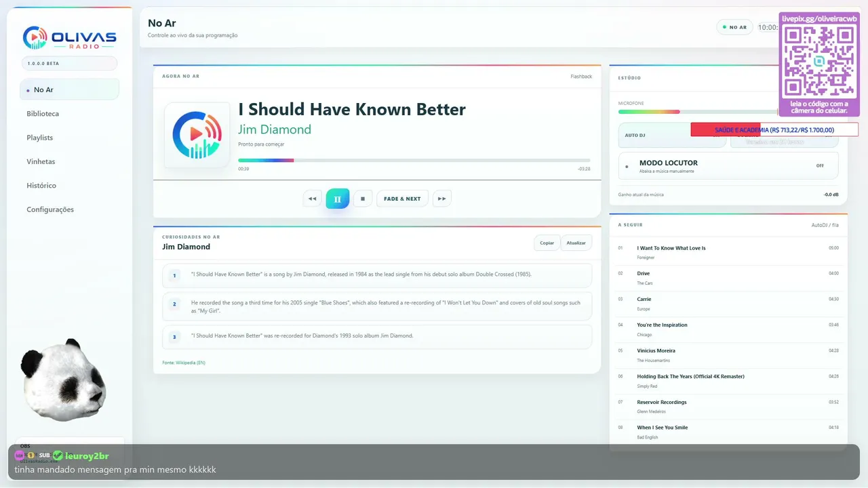Select queued song Carrie by Europe

pos(728,304)
